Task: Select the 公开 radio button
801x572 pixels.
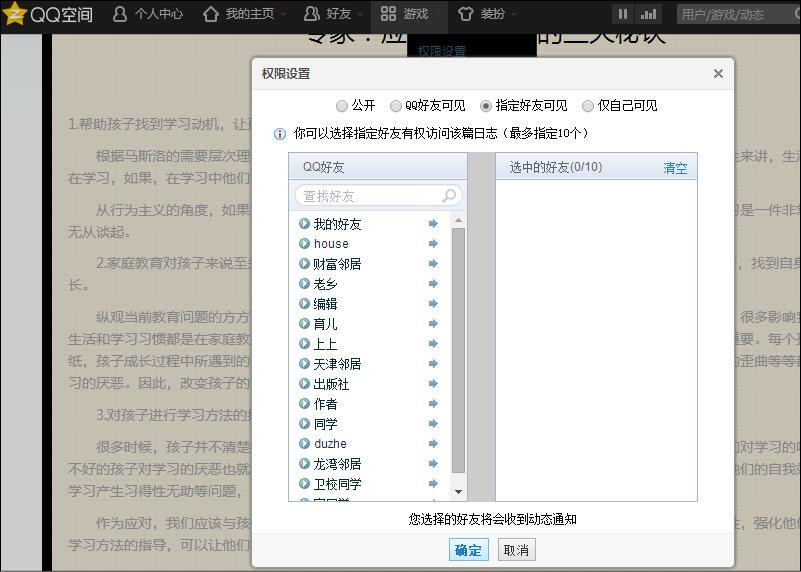Action: point(341,106)
